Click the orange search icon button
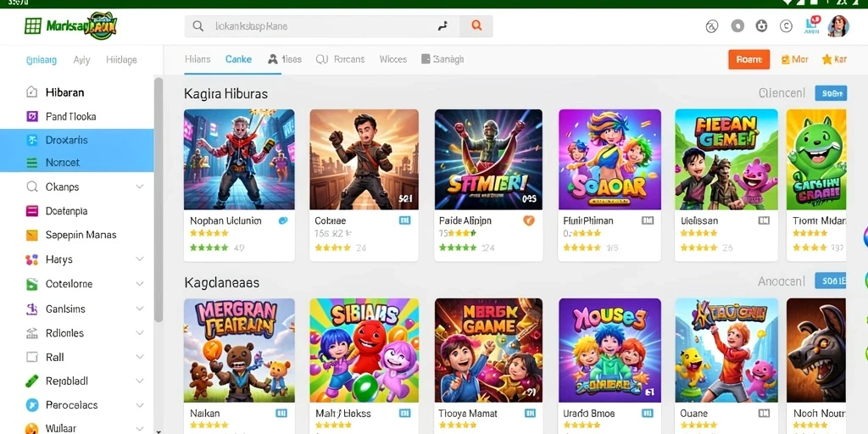Image resolution: width=868 pixels, height=434 pixels. 476,25
